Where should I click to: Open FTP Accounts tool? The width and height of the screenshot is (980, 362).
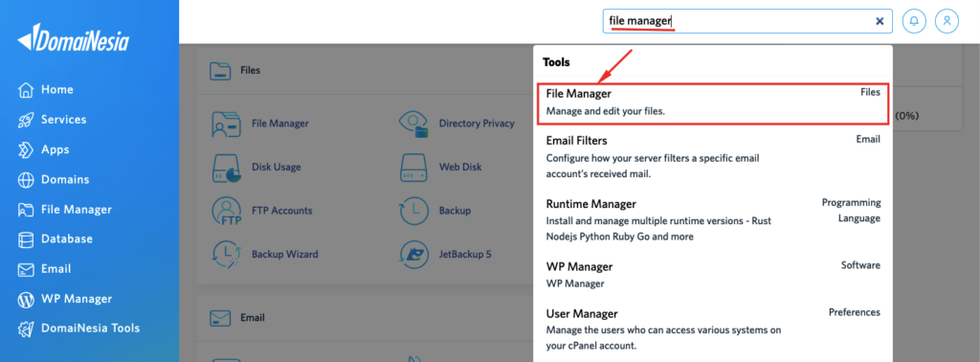point(262,211)
